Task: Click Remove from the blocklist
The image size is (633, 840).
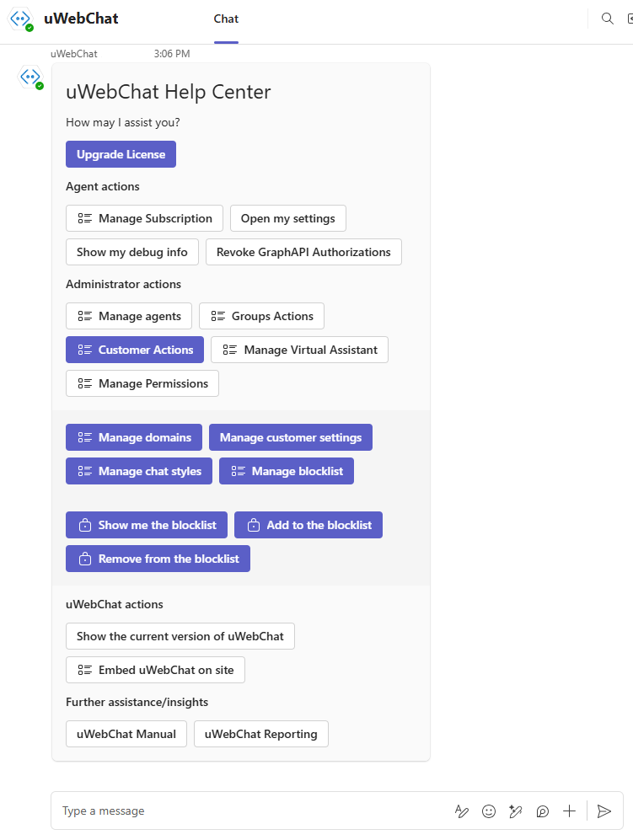Action: pyautogui.click(x=158, y=558)
